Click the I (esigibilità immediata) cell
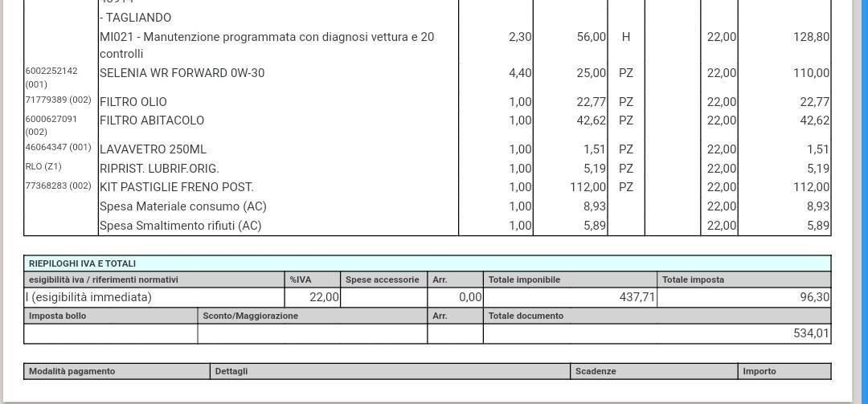This screenshot has height=404, width=868. (x=88, y=297)
